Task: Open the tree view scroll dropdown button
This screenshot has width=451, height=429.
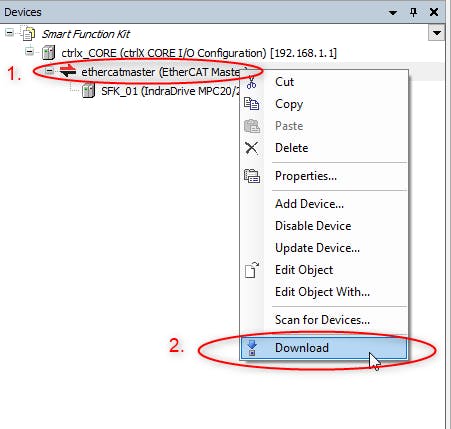Action: [436, 33]
